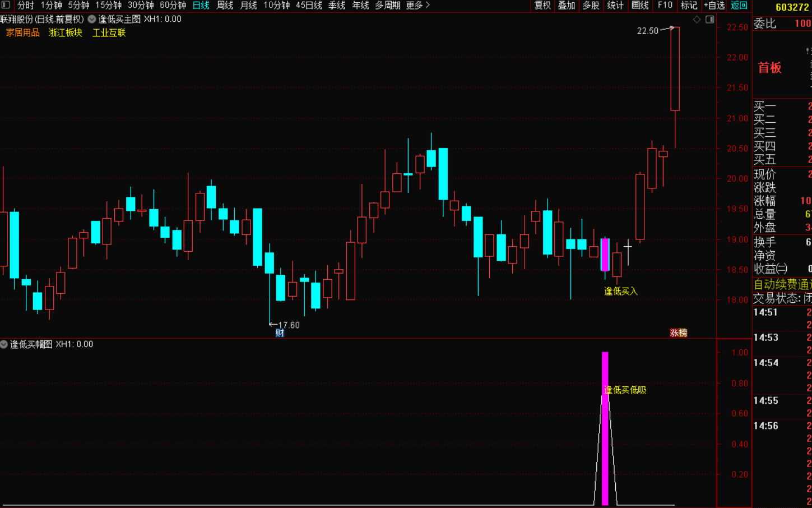Open 逢低买主图 indicator dropdown
The width and height of the screenshot is (812, 508).
coord(92,19)
